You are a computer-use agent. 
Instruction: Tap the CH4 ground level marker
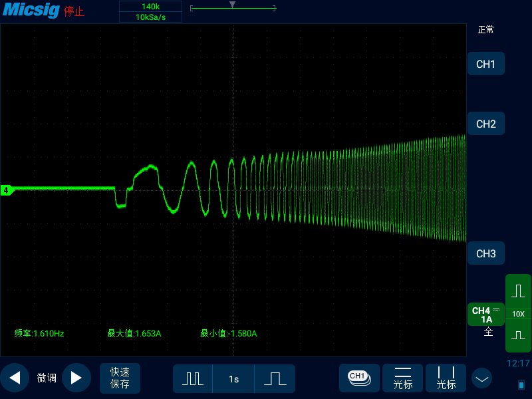click(x=7, y=190)
